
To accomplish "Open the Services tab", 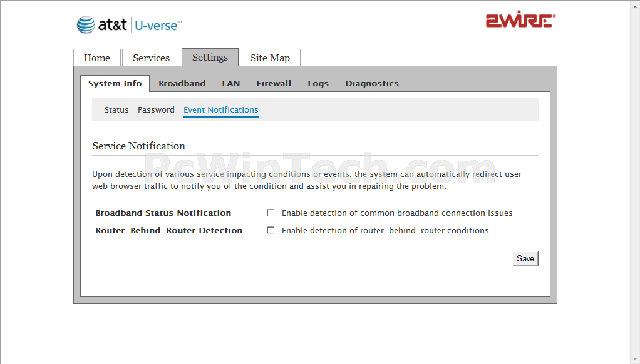I will [151, 58].
